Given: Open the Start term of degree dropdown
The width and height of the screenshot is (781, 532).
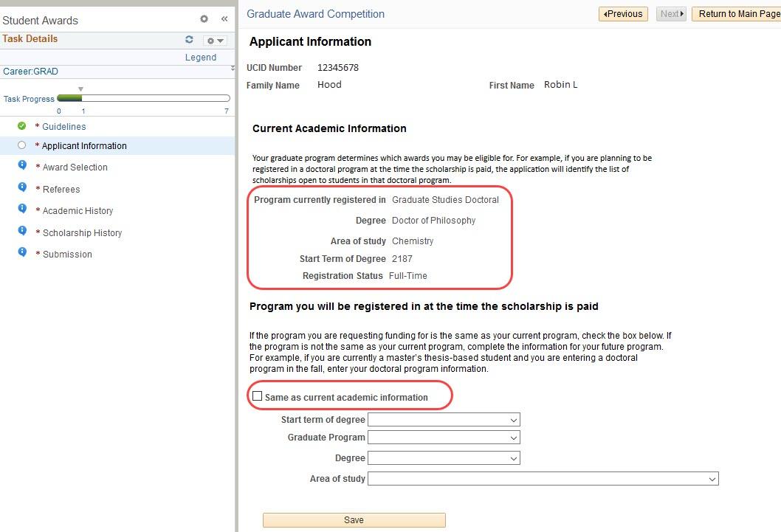Looking at the screenshot, I should 513,419.
